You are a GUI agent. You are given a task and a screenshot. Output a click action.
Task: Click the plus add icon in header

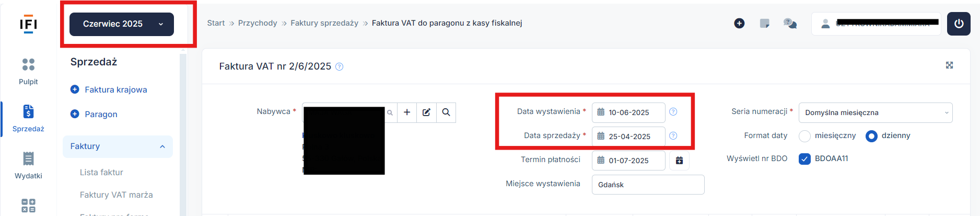739,24
